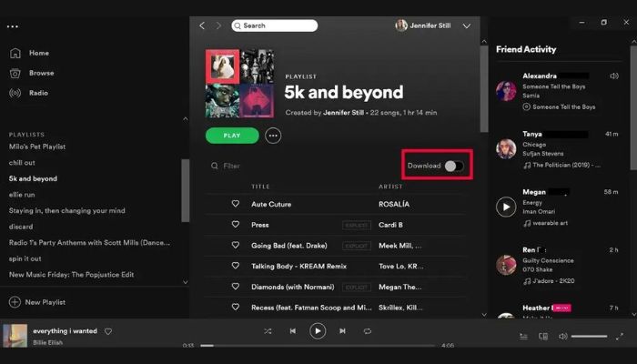Like Diamonds (with Normani)
Viewport: 637px width, 364px height.
[x=235, y=287]
